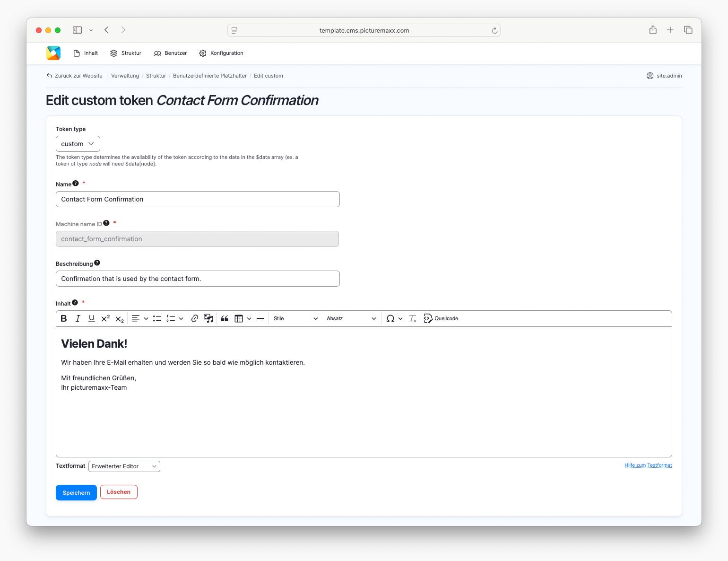Viewport: 728px width, 561px height.
Task: Save the token with Speichern
Action: pyautogui.click(x=76, y=492)
